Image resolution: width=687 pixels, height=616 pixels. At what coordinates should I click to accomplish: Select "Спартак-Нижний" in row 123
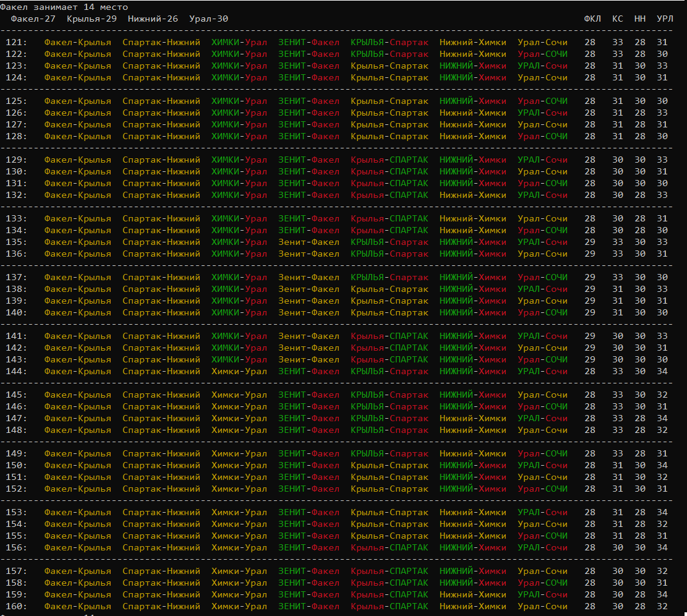coord(161,66)
